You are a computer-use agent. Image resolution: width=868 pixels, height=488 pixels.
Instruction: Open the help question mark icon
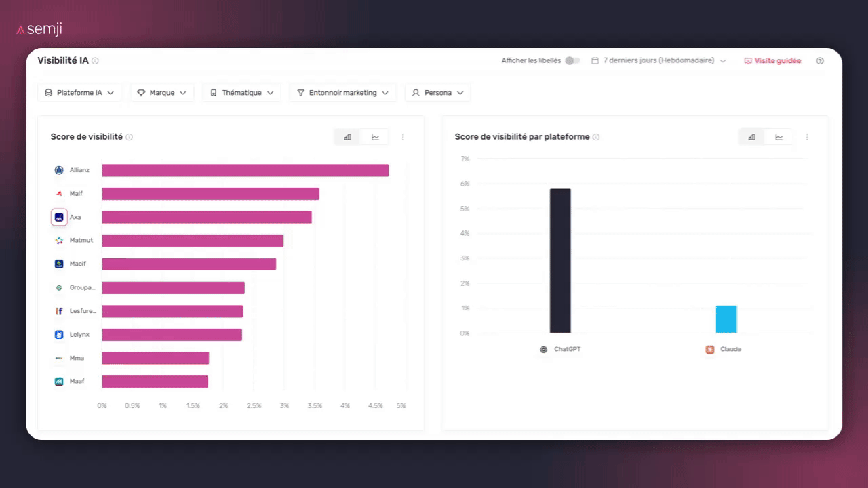(820, 61)
